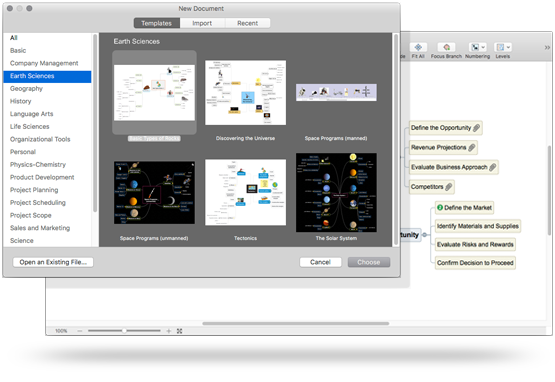Select the Project Planning category
The height and width of the screenshot is (382, 555).
(x=47, y=190)
